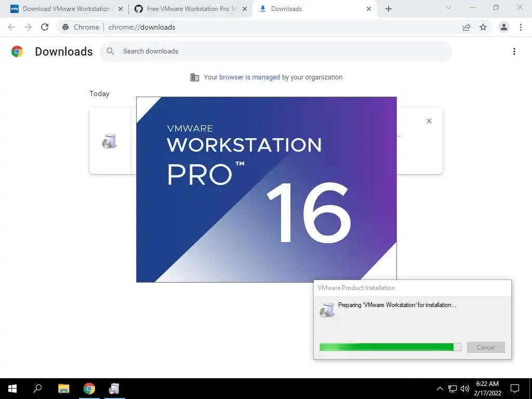
Task: Open the Chrome profile avatar
Action: [x=504, y=27]
